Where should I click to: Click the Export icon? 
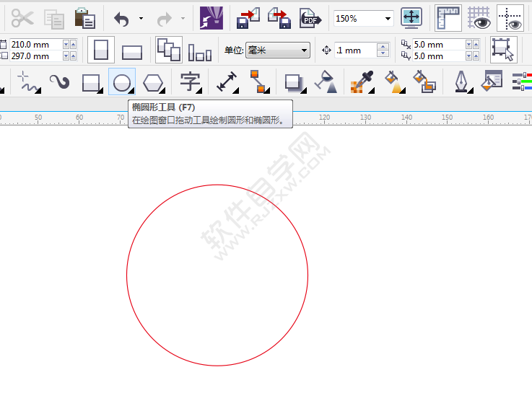[x=279, y=18]
